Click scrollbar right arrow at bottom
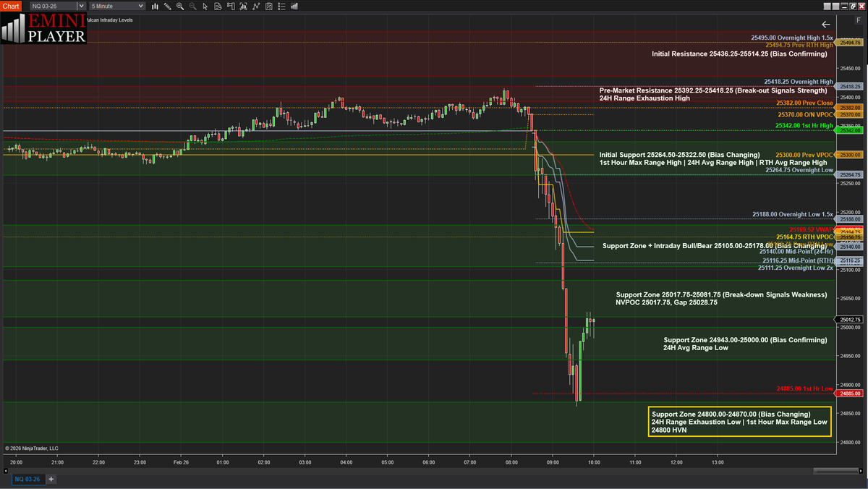The image size is (868, 489). (861, 471)
